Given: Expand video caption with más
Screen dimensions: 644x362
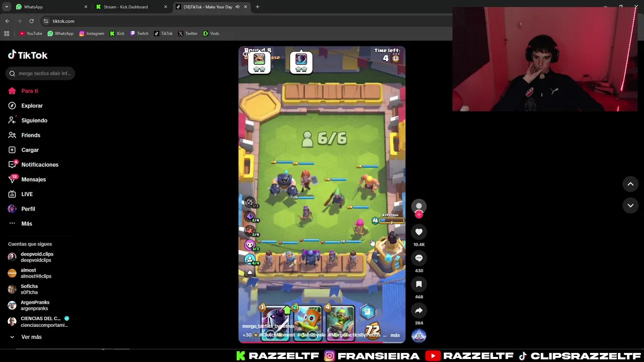Looking at the screenshot, I should [x=395, y=335].
